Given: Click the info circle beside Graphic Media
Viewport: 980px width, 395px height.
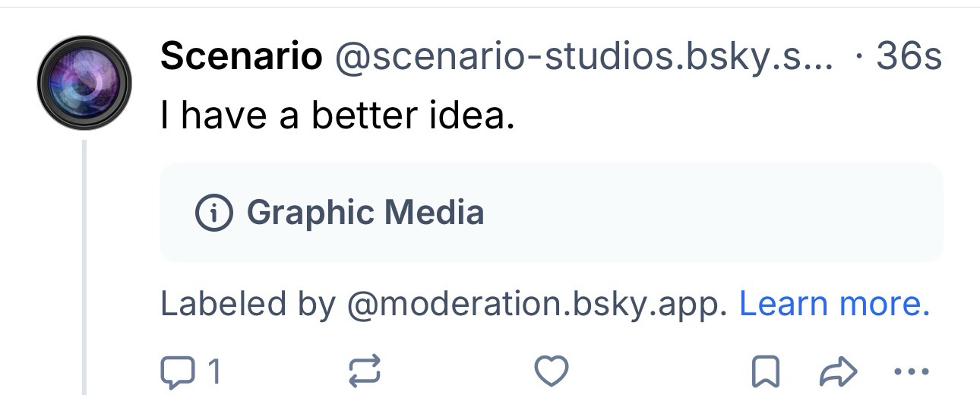Looking at the screenshot, I should click(x=213, y=213).
